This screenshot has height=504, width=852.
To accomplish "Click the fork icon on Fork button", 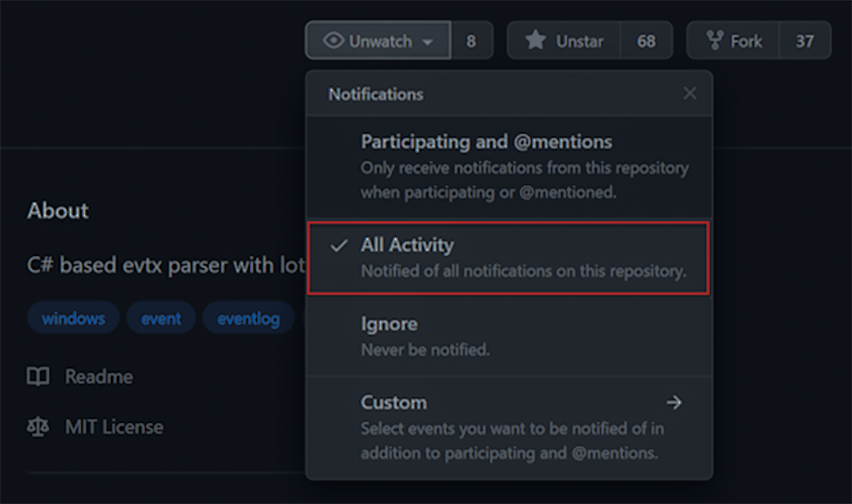I will 714,40.
